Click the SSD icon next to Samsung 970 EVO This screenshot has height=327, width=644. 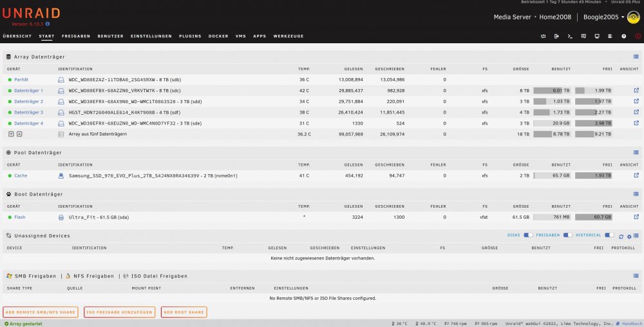click(61, 175)
